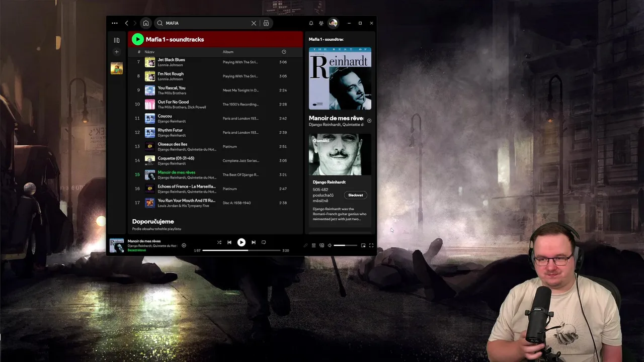This screenshot has width=644, height=362.
Task: Seek within the song progress bar
Action: pos(242,250)
